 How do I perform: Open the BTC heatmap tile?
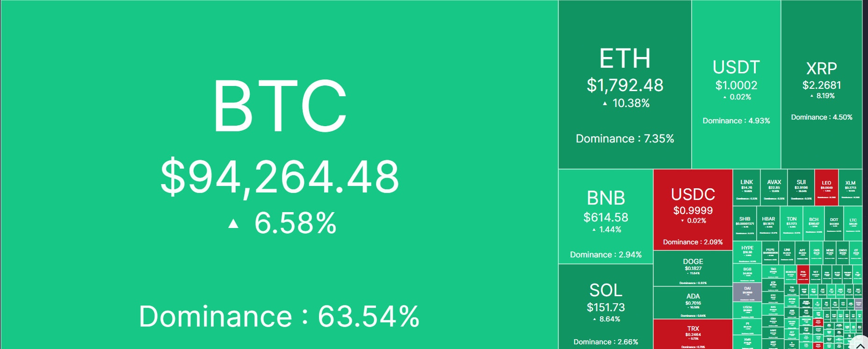point(279,175)
